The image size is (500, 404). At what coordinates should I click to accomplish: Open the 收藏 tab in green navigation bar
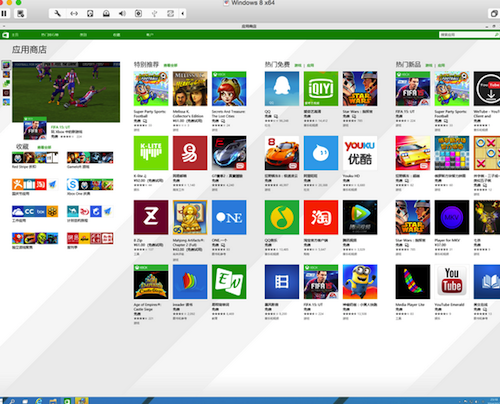point(116,35)
